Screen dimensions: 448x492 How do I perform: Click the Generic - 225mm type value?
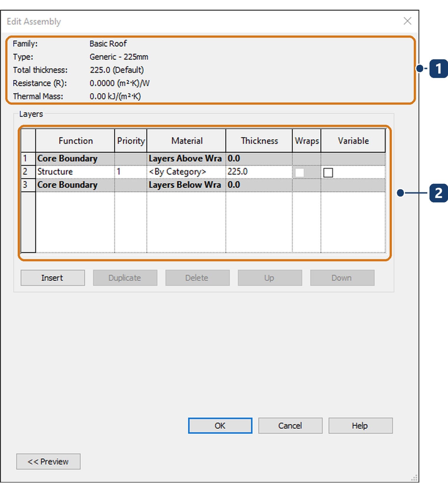pyautogui.click(x=119, y=57)
